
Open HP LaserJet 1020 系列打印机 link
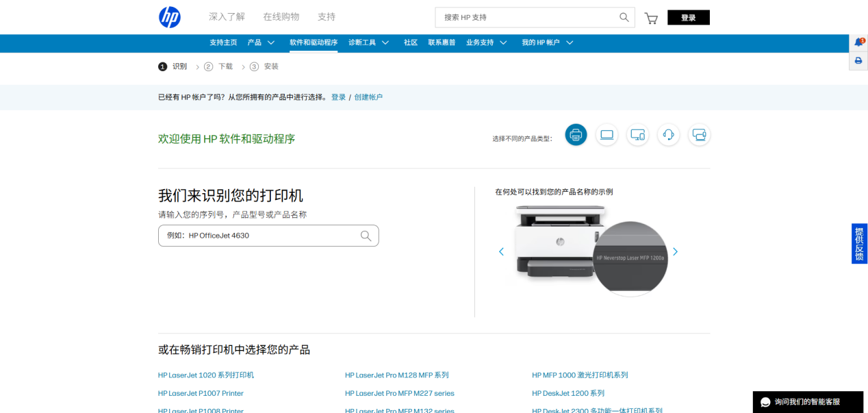[206, 375]
